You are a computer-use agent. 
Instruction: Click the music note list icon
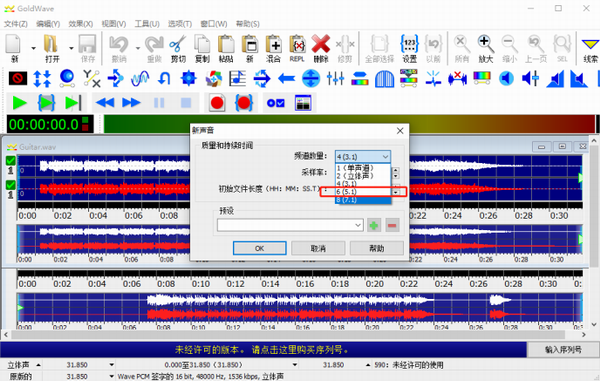coord(237,78)
